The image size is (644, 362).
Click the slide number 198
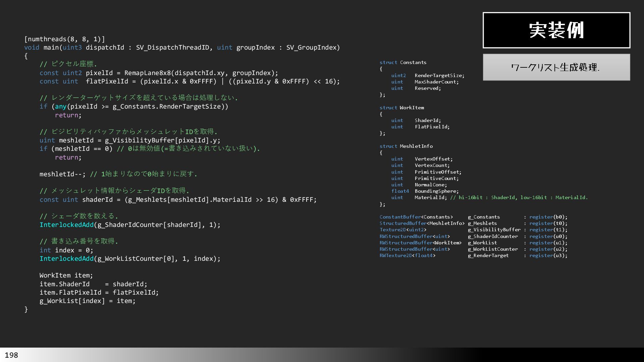[11, 355]
